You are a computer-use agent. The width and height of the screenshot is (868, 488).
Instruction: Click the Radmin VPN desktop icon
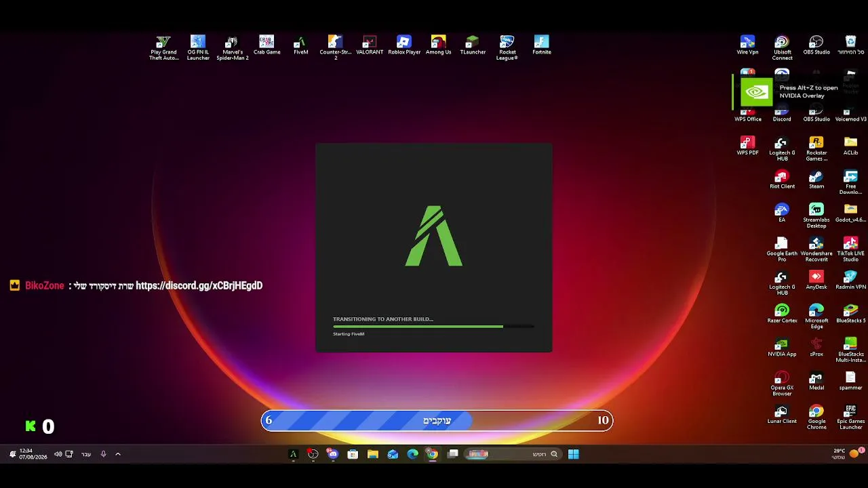coord(850,280)
